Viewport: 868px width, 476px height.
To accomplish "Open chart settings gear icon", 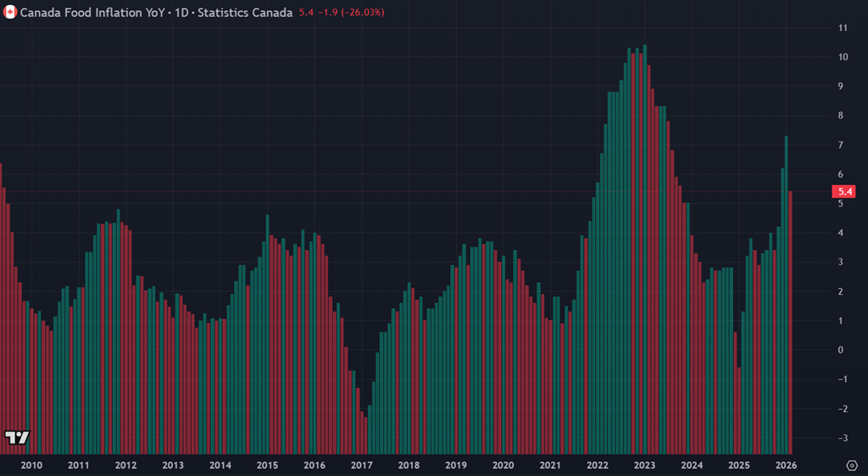I will pos(852,465).
